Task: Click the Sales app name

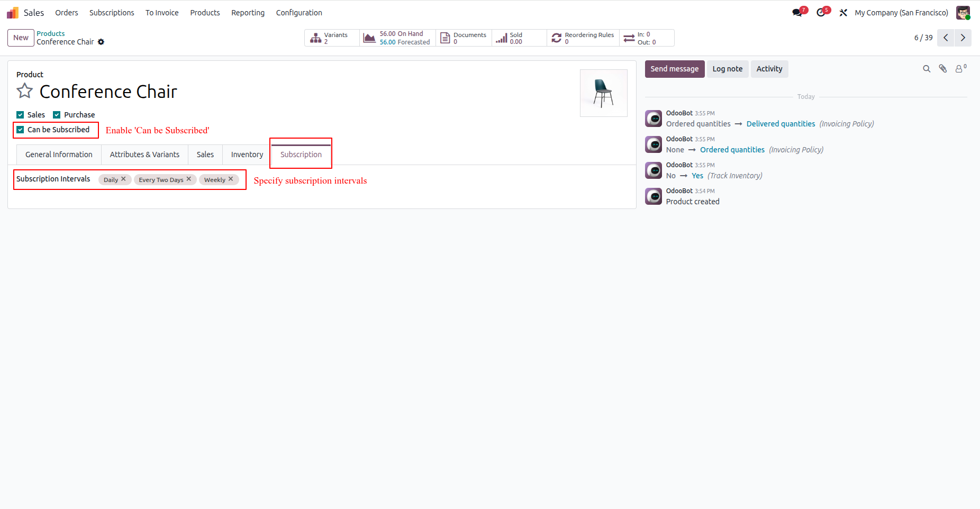Action: pyautogui.click(x=34, y=13)
